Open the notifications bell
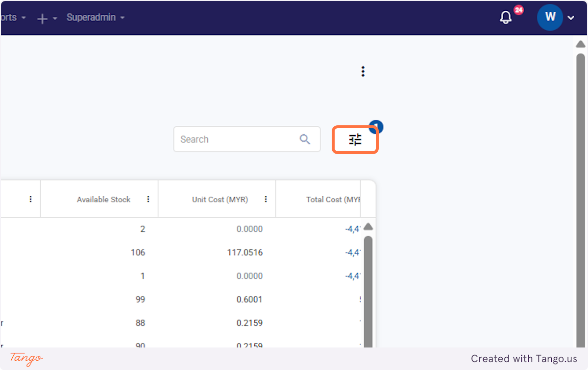The width and height of the screenshot is (588, 370). (x=506, y=18)
